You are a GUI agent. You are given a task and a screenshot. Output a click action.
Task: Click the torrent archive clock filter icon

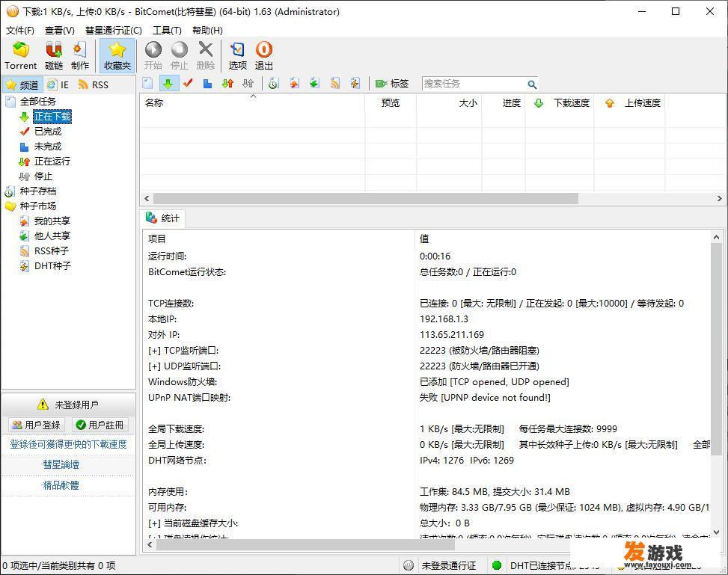click(x=273, y=84)
